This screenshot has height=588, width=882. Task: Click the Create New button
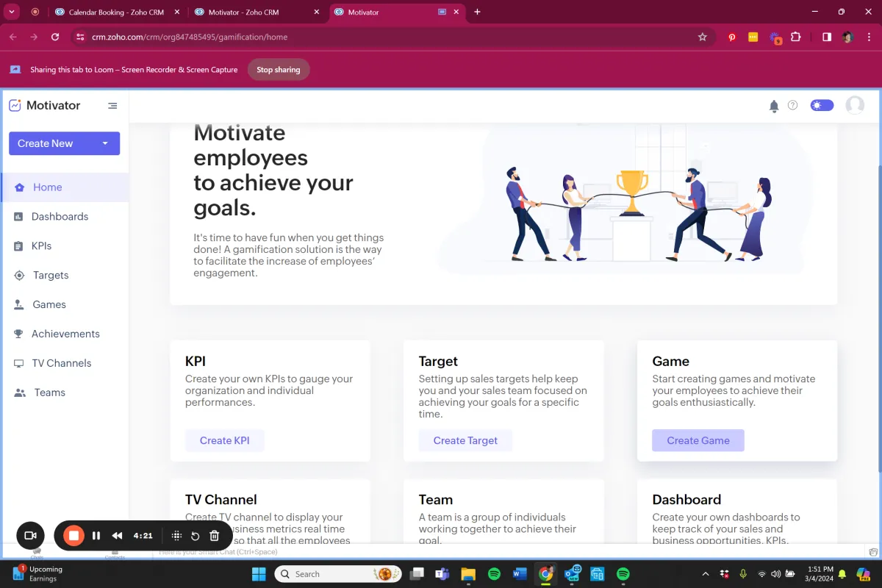tap(64, 143)
